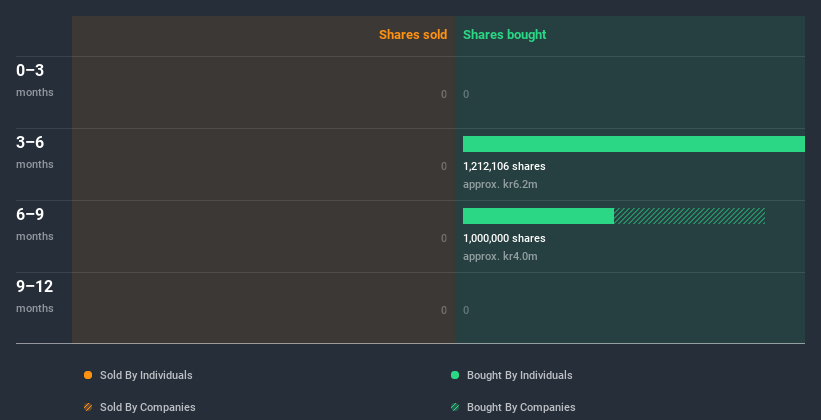
Task: Select the Bought By Individuals legend label
Action: (519, 375)
